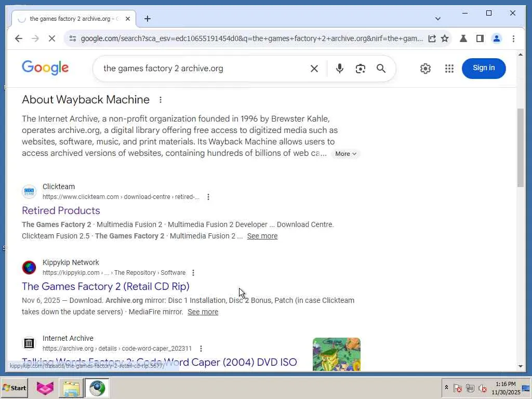Open About Wayback Machine options menu
The width and height of the screenshot is (532, 399).
click(161, 100)
